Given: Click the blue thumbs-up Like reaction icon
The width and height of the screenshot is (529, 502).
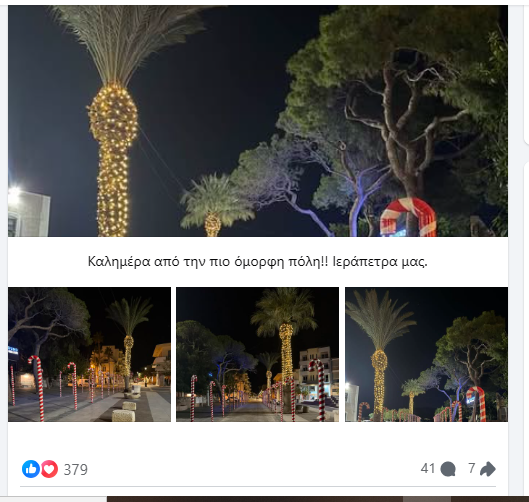Looking at the screenshot, I should pos(31,469).
